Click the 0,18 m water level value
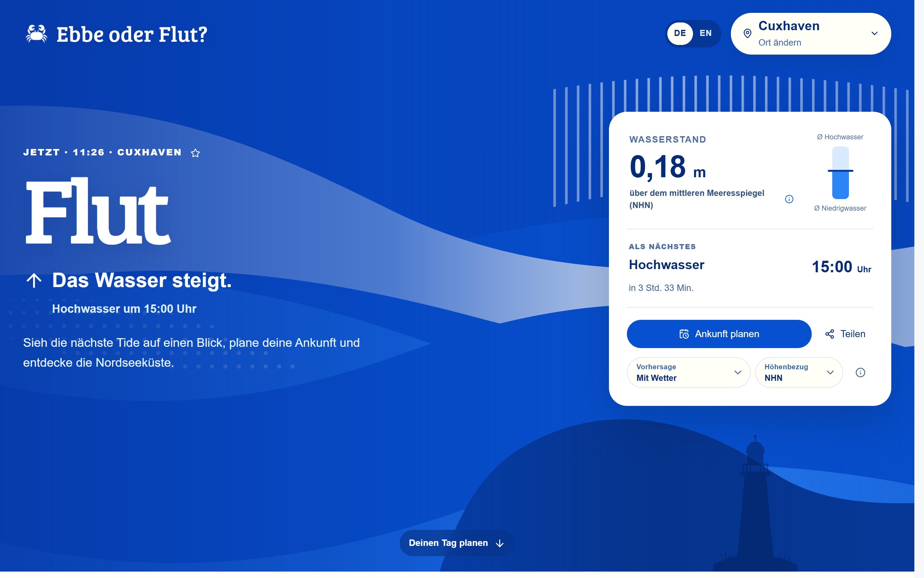 [667, 167]
